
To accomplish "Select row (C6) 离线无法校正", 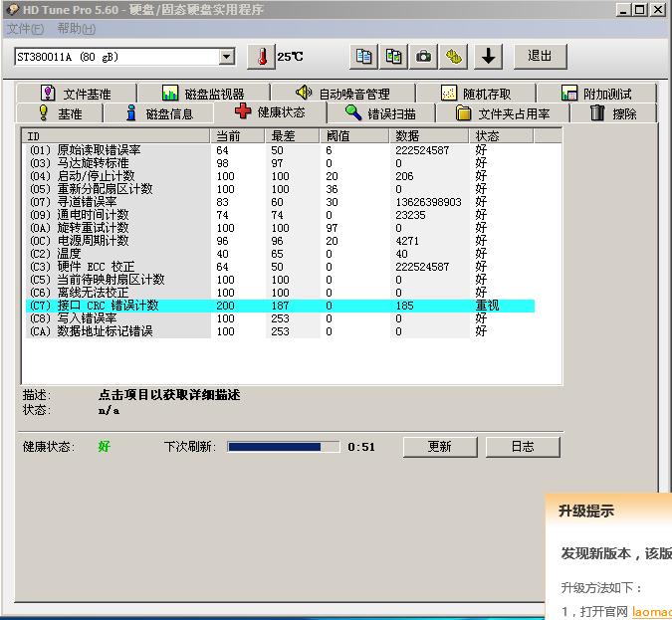I will (281, 293).
